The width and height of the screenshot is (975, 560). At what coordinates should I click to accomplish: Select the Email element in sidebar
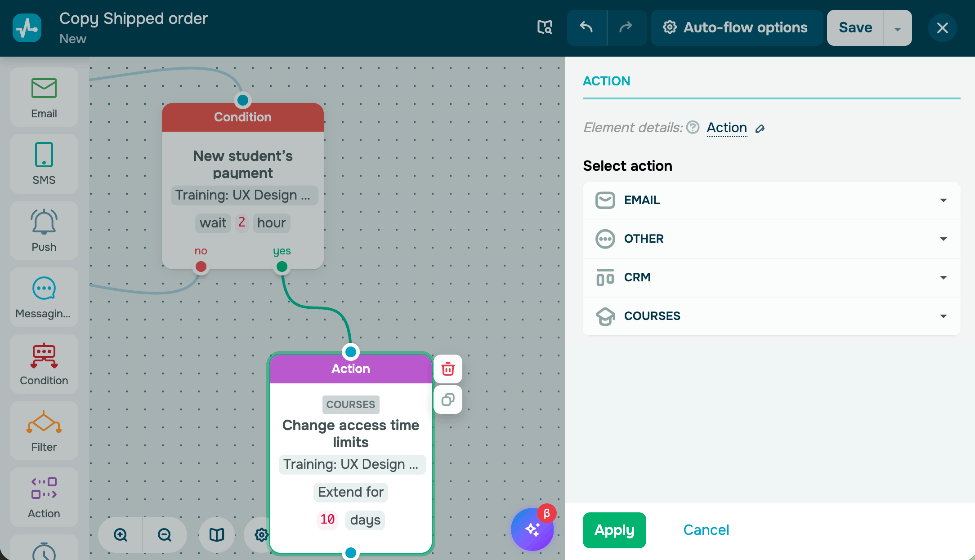[x=44, y=97]
